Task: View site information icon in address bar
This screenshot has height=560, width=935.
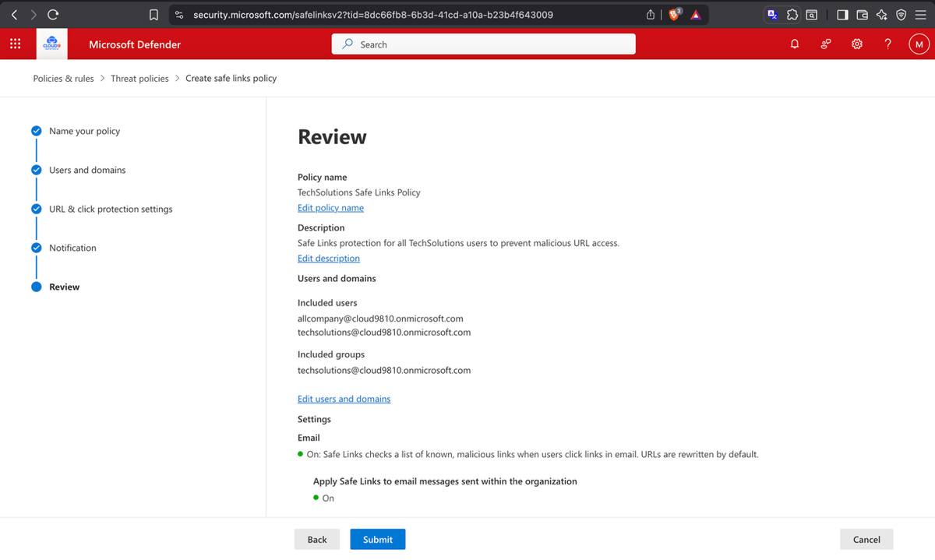Action: [x=178, y=14]
